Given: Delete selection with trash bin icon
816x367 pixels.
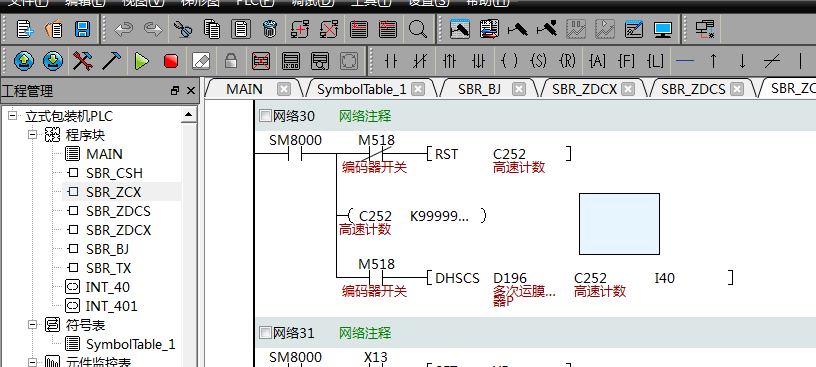Looking at the screenshot, I should pyautogui.click(x=270, y=29).
